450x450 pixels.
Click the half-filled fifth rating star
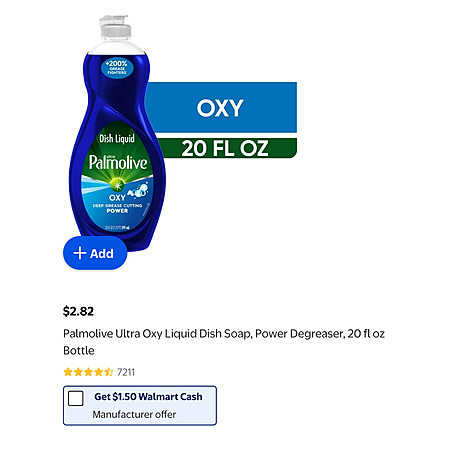(x=109, y=372)
